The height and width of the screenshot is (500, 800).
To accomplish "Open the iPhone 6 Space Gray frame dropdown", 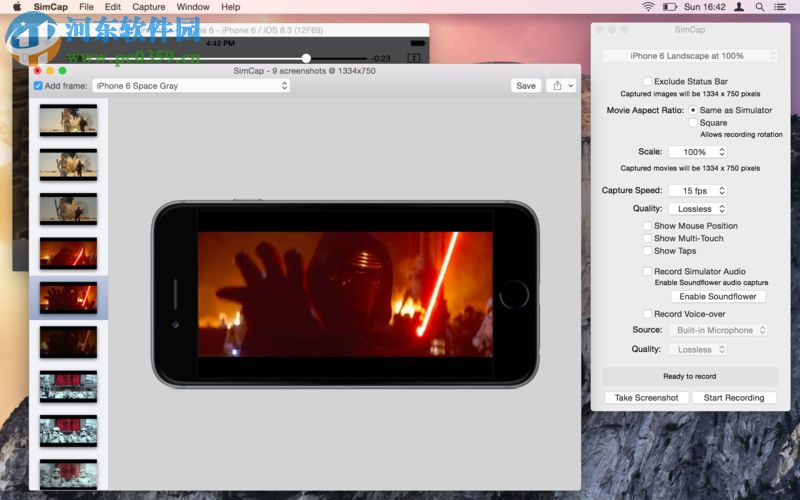I will coord(191,86).
